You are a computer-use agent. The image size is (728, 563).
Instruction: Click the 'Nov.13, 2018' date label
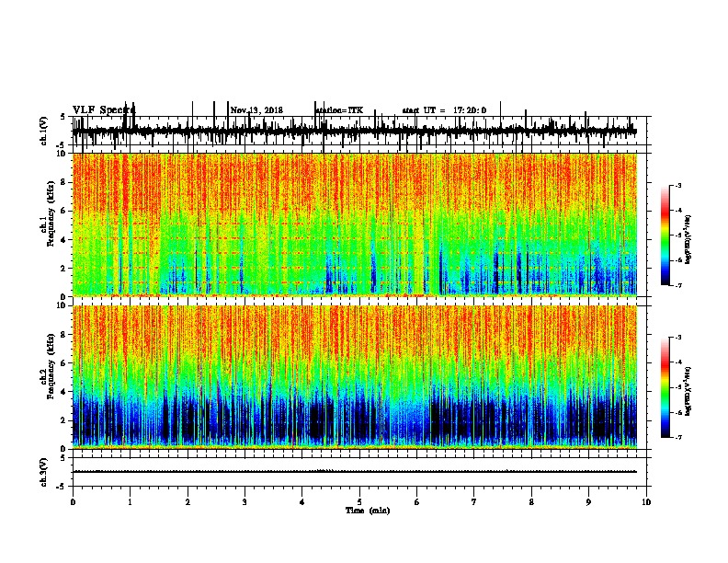click(x=256, y=110)
